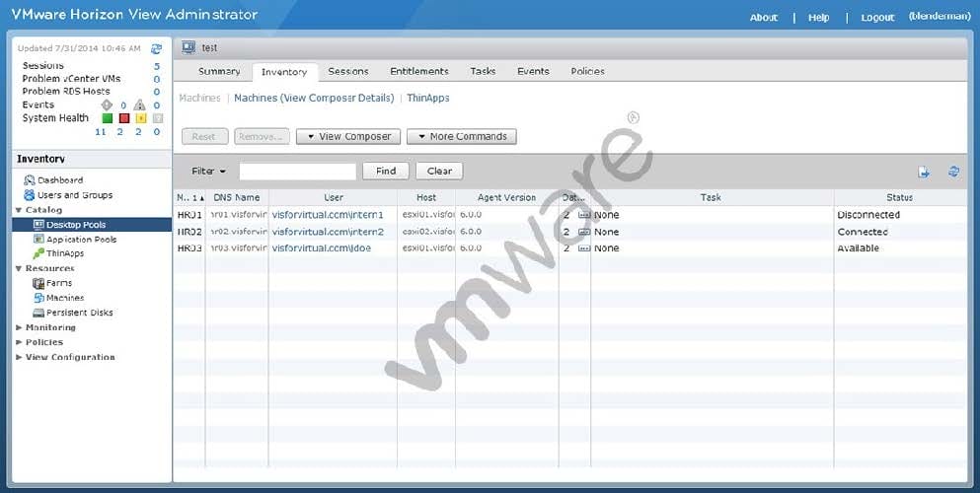Open the ThinApps inventory link
980x493 pixels.
[x=428, y=98]
